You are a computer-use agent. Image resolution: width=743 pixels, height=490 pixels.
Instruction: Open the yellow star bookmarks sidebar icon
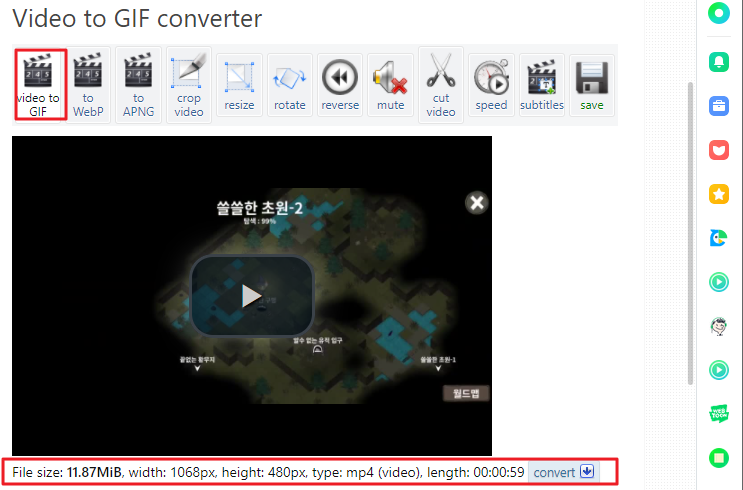coord(719,194)
